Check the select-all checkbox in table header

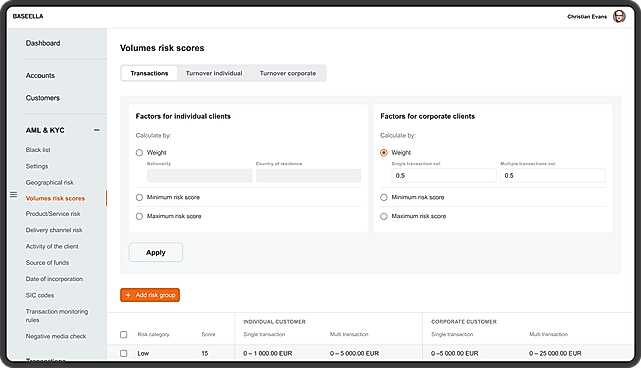124,334
